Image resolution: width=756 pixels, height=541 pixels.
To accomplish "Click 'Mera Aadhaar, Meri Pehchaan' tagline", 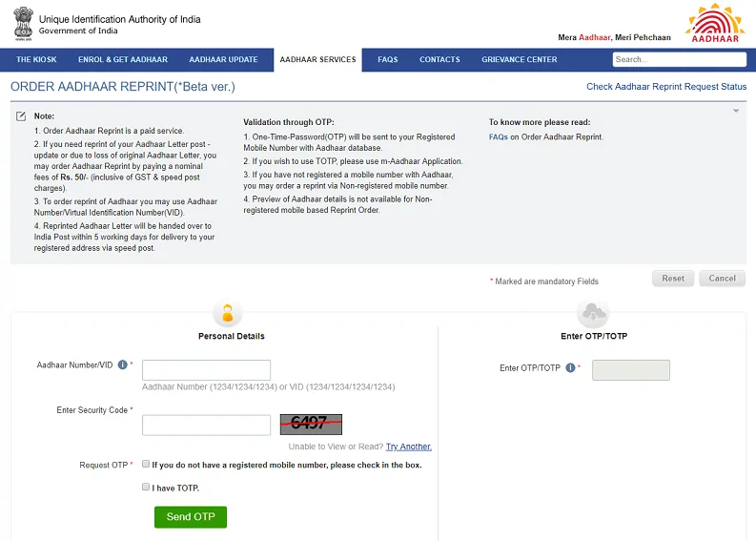I will pyautogui.click(x=614, y=37).
